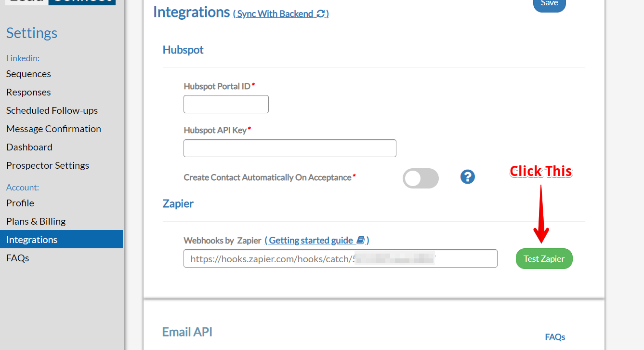644x350 pixels.
Task: Open Prospector Settings
Action: pyautogui.click(x=48, y=165)
